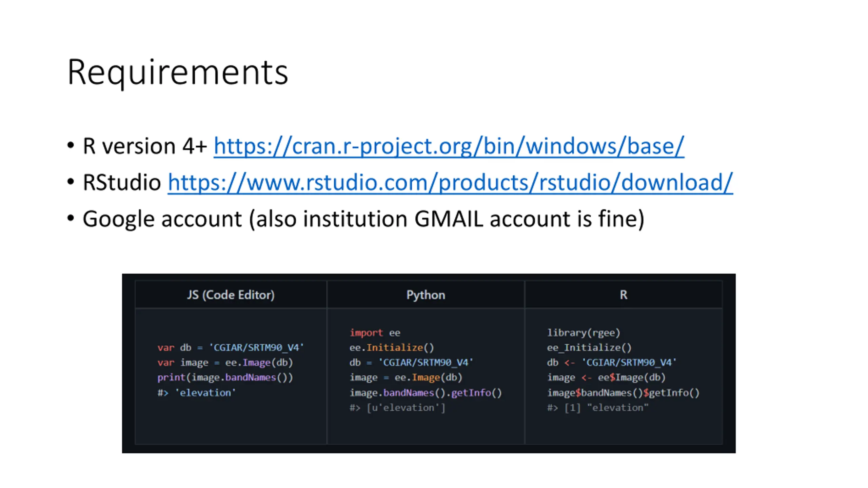Click the R output '#> [1] "elevation"'
This screenshot has height=488, width=868.
[x=597, y=407]
